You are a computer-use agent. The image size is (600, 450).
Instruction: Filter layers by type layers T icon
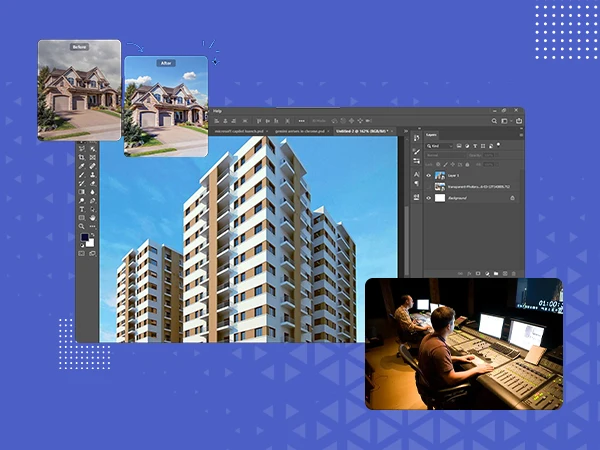[475, 146]
